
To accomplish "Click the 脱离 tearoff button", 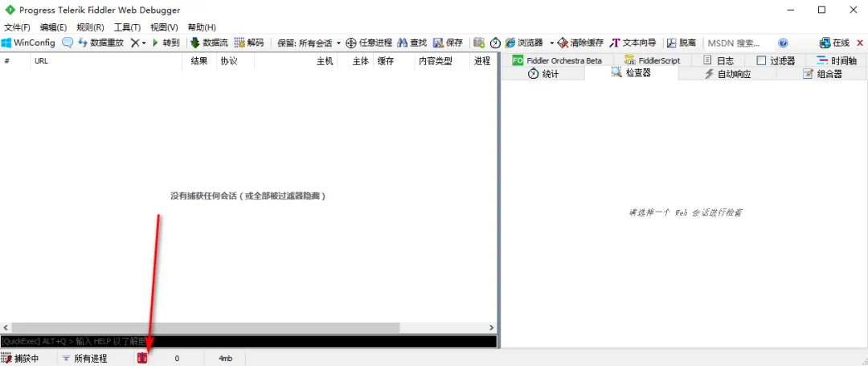I will click(x=682, y=43).
